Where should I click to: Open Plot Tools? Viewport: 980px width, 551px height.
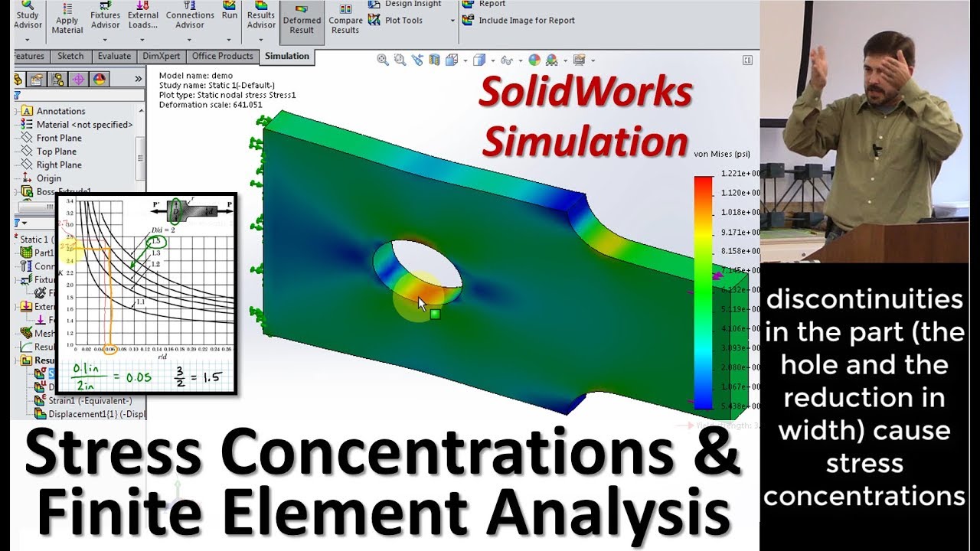pos(396,21)
